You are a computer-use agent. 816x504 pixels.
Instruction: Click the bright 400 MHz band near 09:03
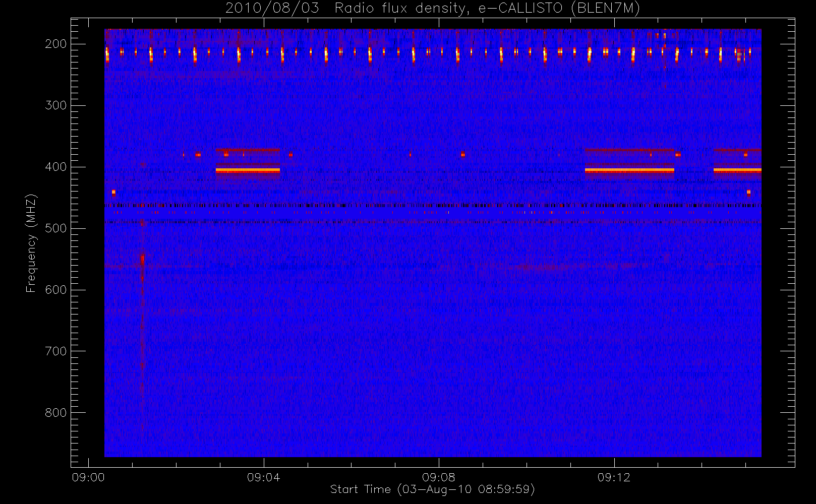click(x=248, y=170)
